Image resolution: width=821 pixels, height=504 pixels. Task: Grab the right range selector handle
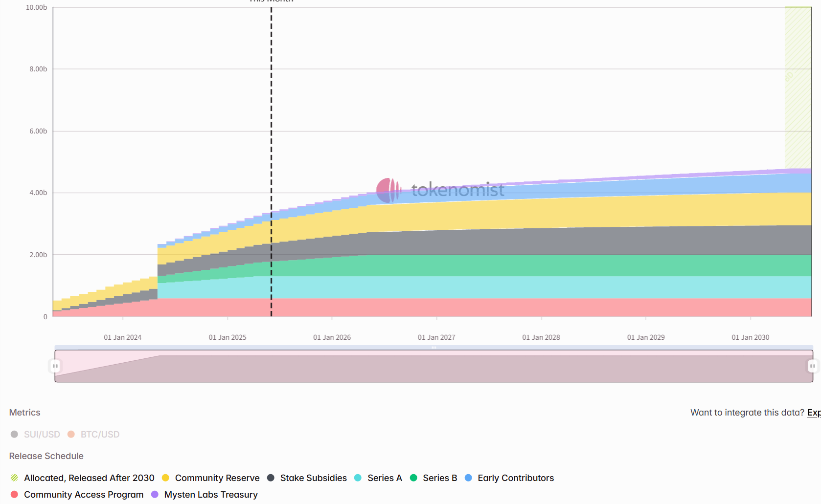click(x=812, y=366)
